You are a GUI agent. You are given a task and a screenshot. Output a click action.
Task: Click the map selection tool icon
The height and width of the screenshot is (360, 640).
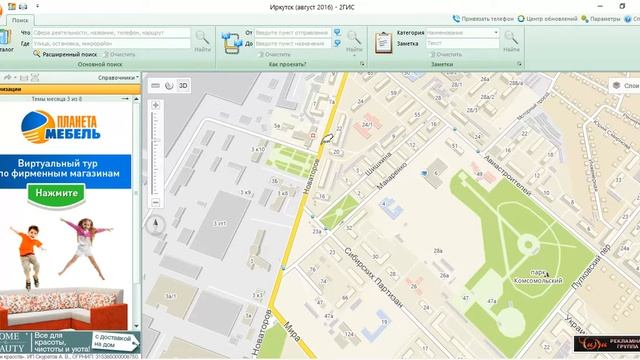coord(169,86)
